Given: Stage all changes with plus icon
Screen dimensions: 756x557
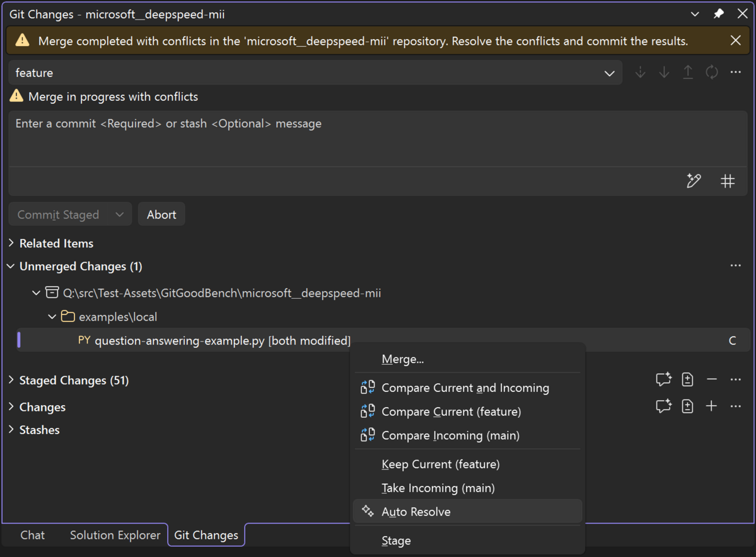Looking at the screenshot, I should pos(712,406).
